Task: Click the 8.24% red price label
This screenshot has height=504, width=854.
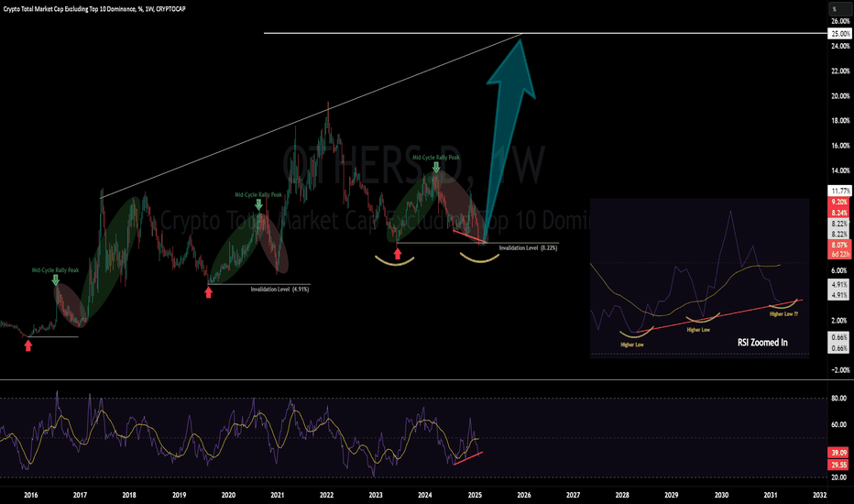Action: (x=839, y=213)
